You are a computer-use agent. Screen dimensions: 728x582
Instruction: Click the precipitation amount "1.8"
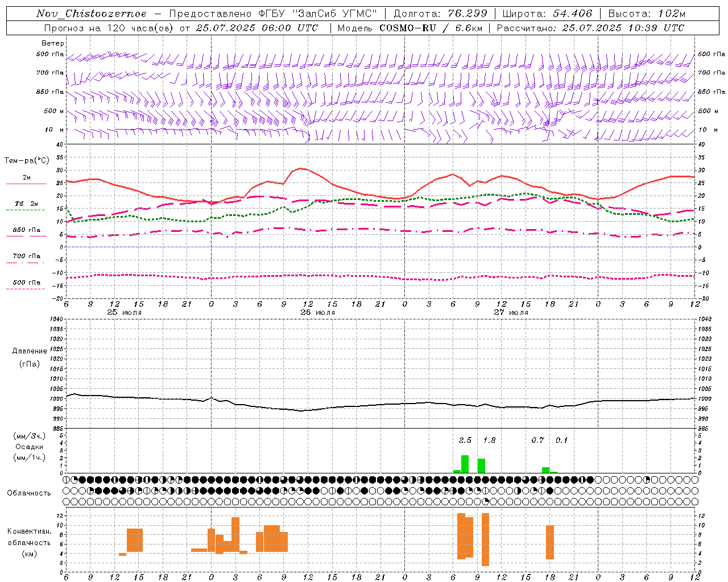point(489,440)
